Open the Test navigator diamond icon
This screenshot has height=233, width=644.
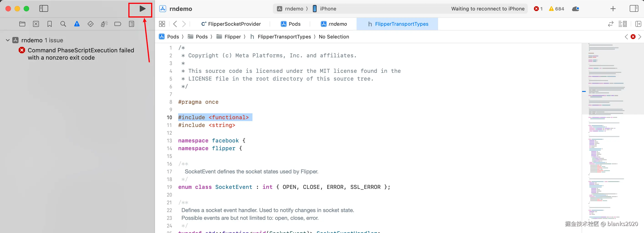click(91, 24)
